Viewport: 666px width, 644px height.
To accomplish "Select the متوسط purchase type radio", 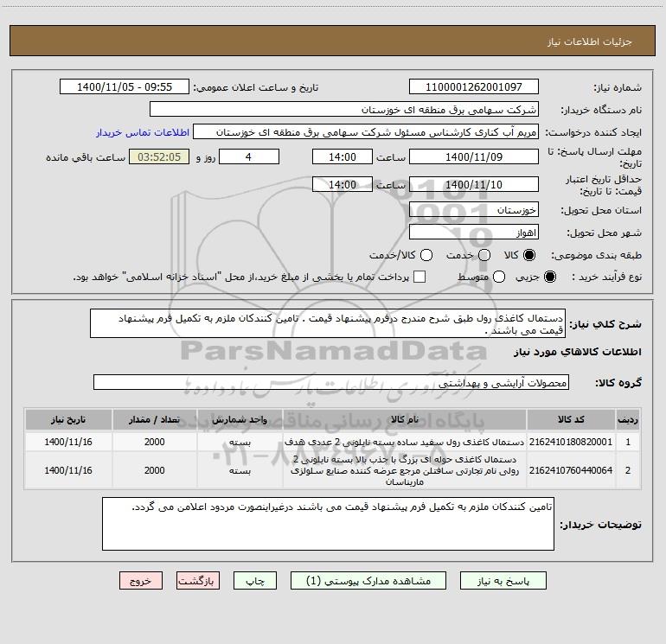I will [499, 277].
